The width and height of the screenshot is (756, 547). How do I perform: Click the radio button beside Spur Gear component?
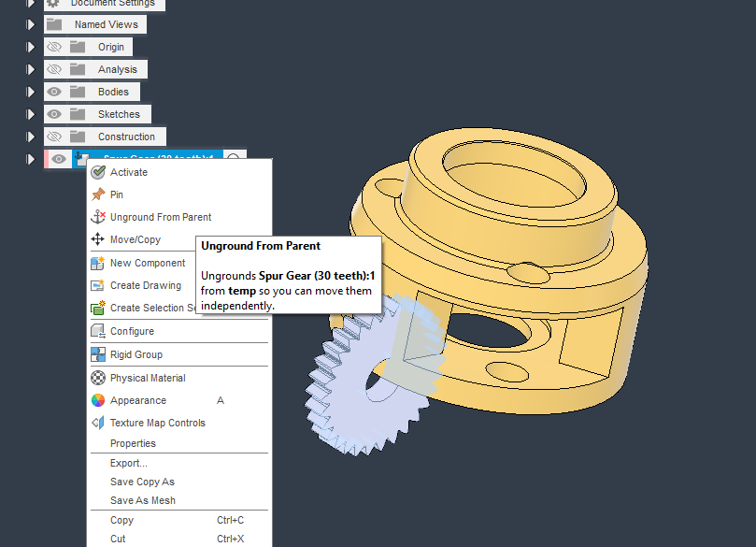pyautogui.click(x=234, y=157)
